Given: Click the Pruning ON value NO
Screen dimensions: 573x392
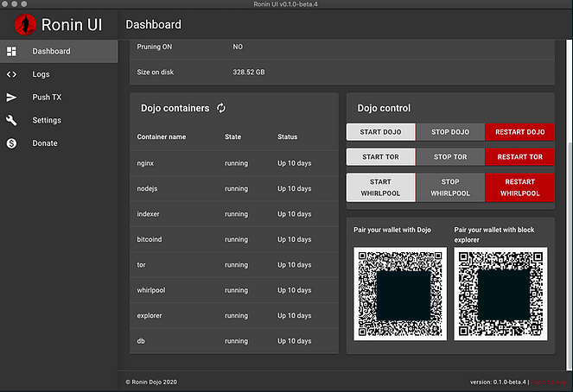Looking at the screenshot, I should [238, 47].
